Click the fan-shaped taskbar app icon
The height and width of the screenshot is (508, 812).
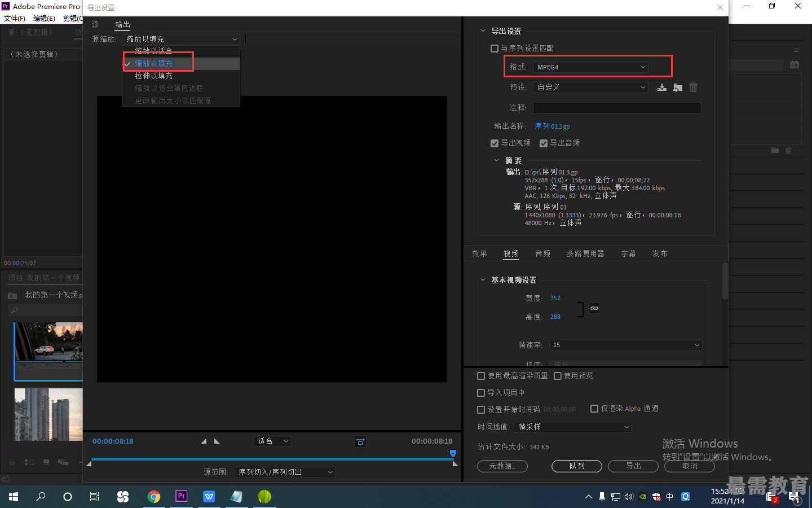[122, 497]
